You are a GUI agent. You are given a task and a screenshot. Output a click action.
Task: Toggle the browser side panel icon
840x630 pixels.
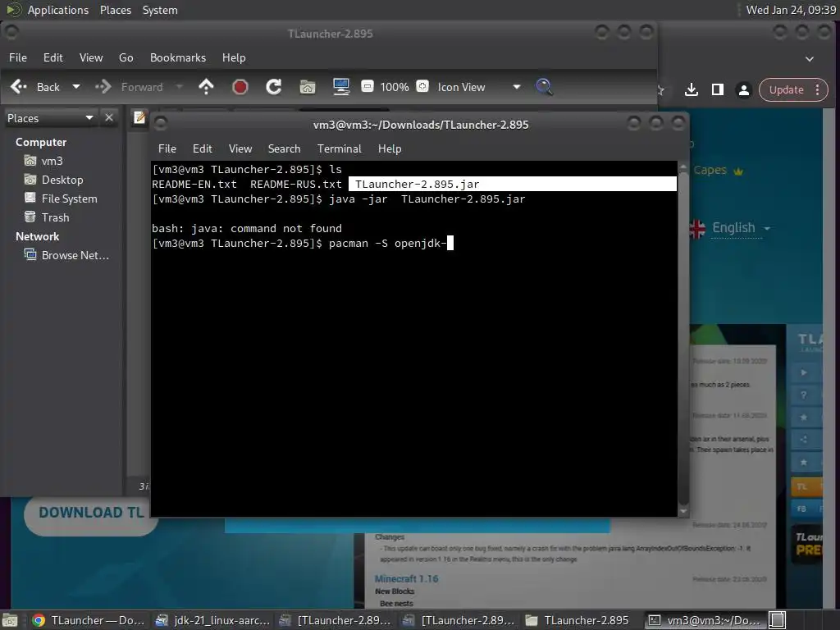[718, 89]
